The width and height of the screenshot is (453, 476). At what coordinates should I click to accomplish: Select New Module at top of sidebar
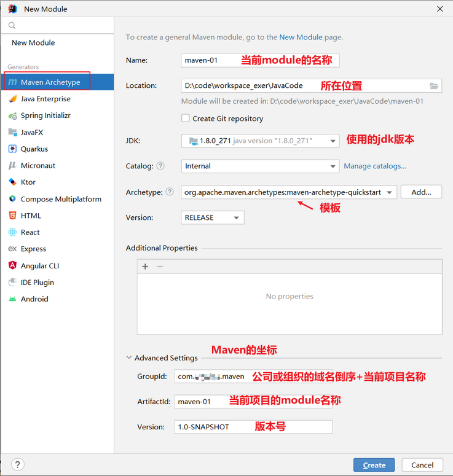[x=33, y=43]
